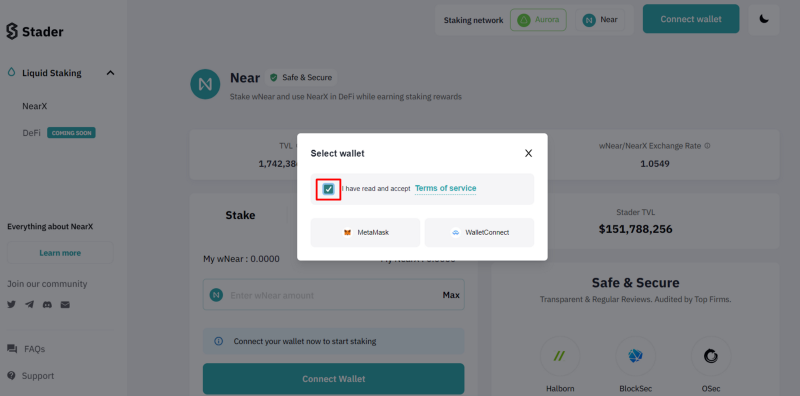Collapse the Liquid Staking sidebar section
This screenshot has height=396, width=800.
coord(110,73)
